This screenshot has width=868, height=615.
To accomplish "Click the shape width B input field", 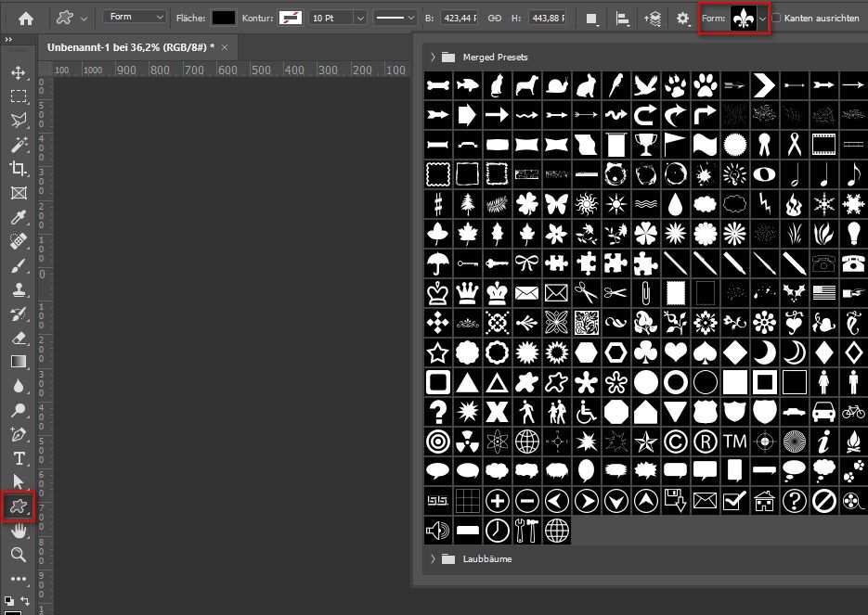I will pos(459,19).
